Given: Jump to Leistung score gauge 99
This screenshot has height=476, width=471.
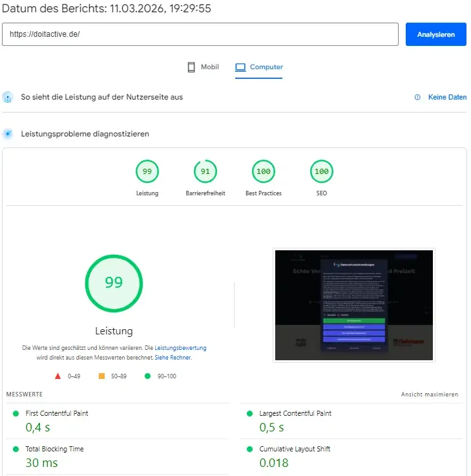Looking at the screenshot, I should 147,171.
